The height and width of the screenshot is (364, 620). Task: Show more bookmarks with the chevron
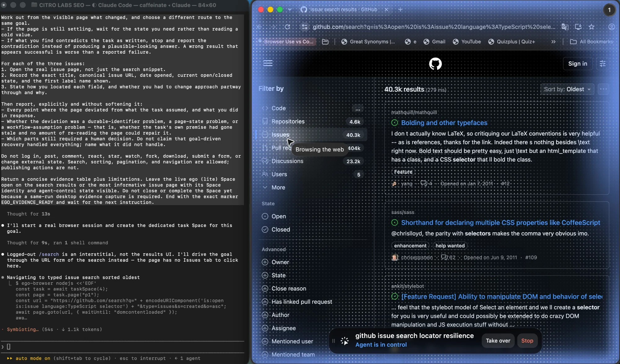553,42
